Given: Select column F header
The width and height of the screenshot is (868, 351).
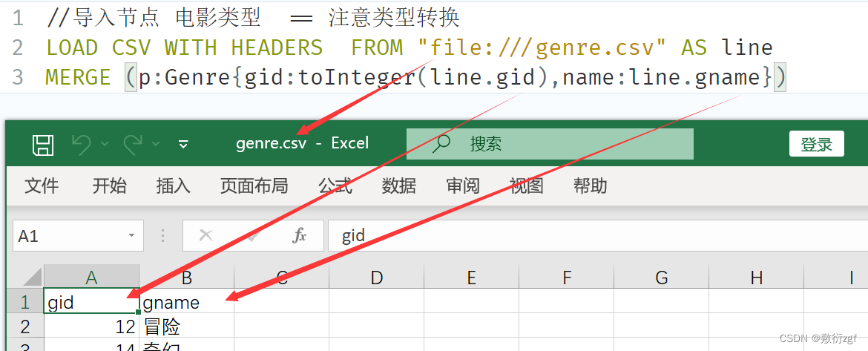Looking at the screenshot, I should tap(566, 277).
